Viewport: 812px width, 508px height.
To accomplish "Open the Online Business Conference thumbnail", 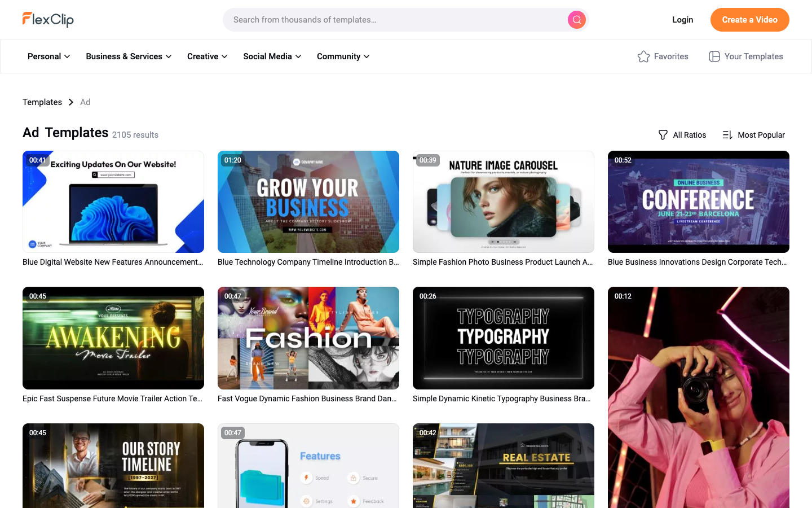I will [699, 202].
